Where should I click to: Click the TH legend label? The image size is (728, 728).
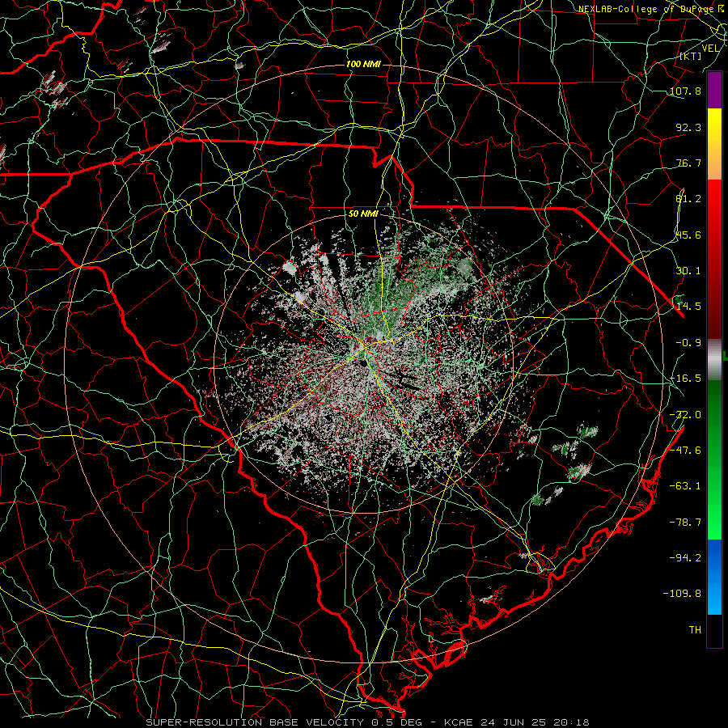pyautogui.click(x=695, y=629)
